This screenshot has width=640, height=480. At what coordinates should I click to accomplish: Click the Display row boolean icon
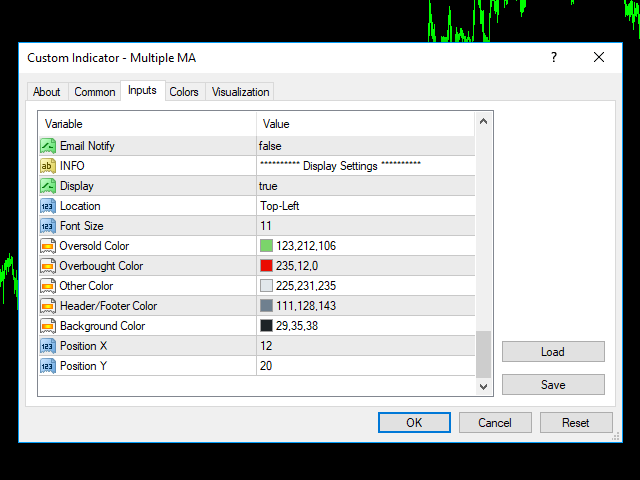point(47,186)
